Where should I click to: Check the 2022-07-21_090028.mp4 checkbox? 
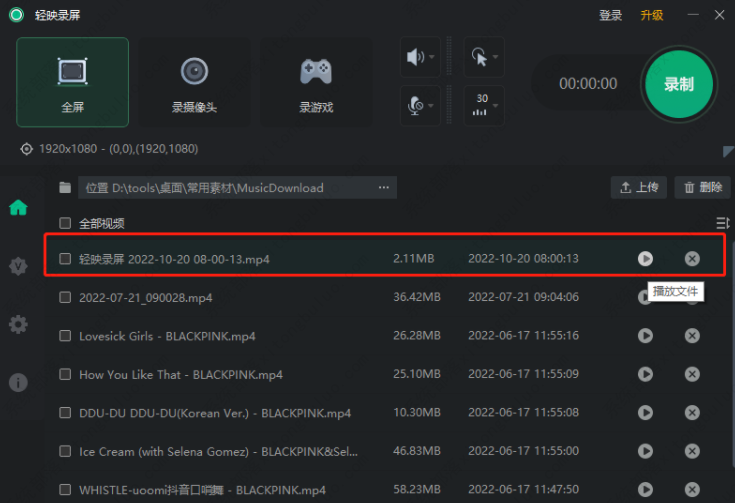tap(65, 297)
